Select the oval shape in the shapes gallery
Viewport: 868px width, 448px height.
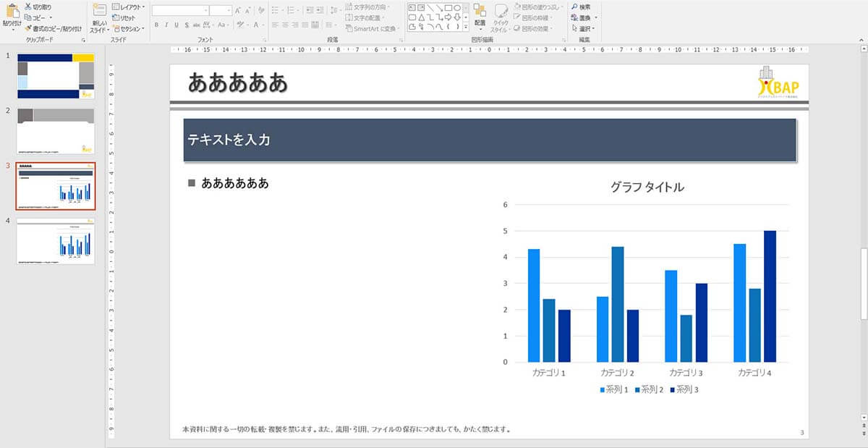point(457,7)
